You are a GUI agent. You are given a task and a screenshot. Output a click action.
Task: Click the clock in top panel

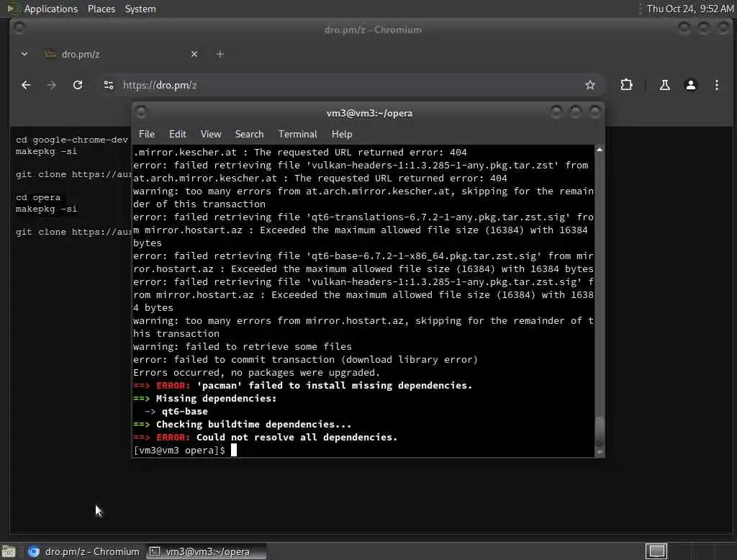tap(689, 9)
